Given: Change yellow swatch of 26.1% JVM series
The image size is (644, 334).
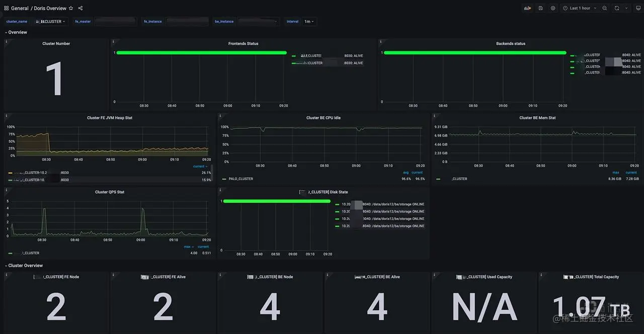Looking at the screenshot, I should pos(10,173).
